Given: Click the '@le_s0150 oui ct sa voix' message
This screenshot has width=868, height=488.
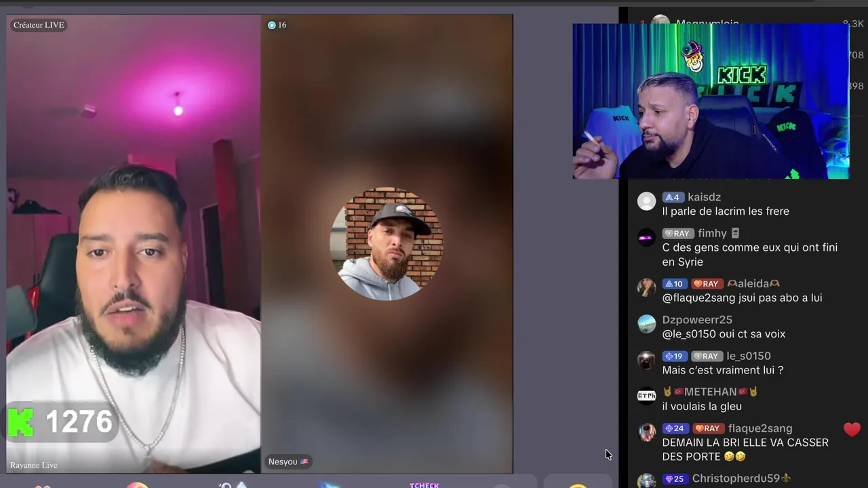Looking at the screenshot, I should (724, 334).
